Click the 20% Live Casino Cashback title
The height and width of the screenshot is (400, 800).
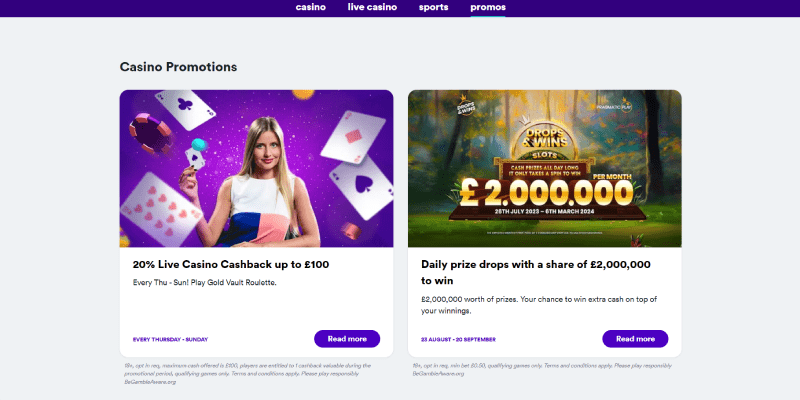tap(231, 265)
